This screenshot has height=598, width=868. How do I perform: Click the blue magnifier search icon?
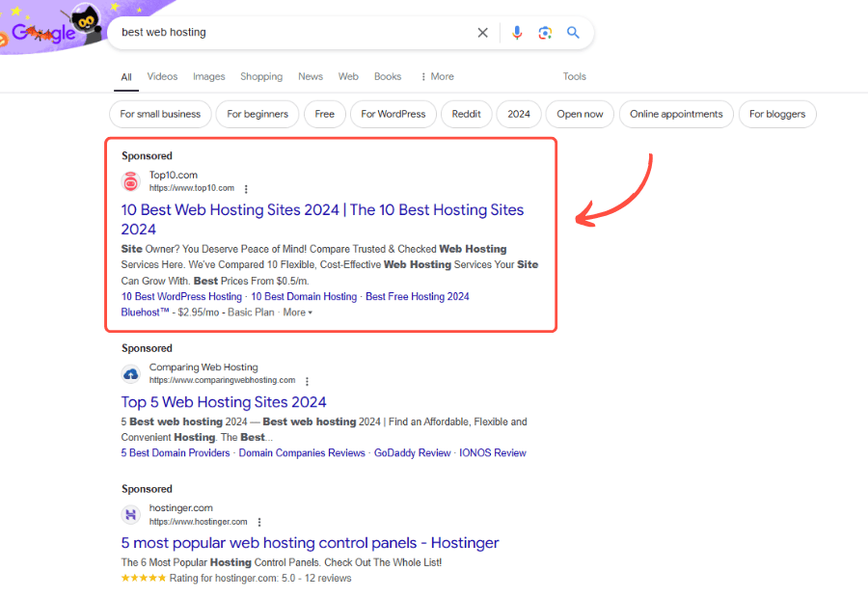click(x=573, y=33)
